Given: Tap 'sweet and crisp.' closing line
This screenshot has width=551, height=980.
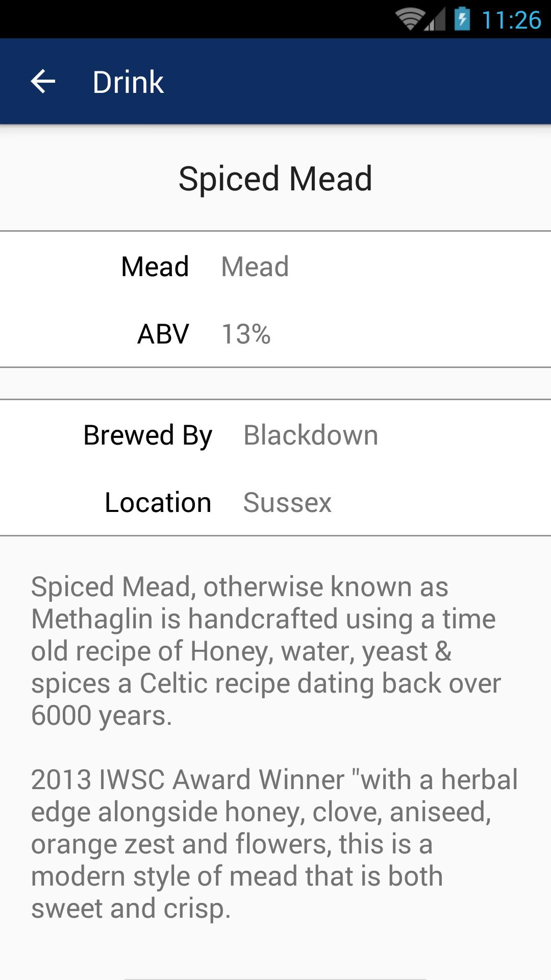Looking at the screenshot, I should pos(131,909).
